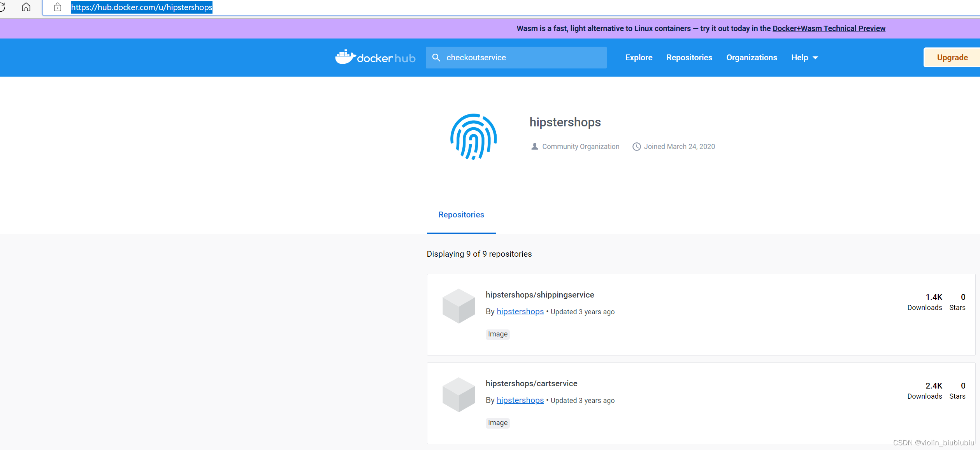This screenshot has height=450, width=980.
Task: Click the clock icon beside the joined date
Action: pos(636,147)
